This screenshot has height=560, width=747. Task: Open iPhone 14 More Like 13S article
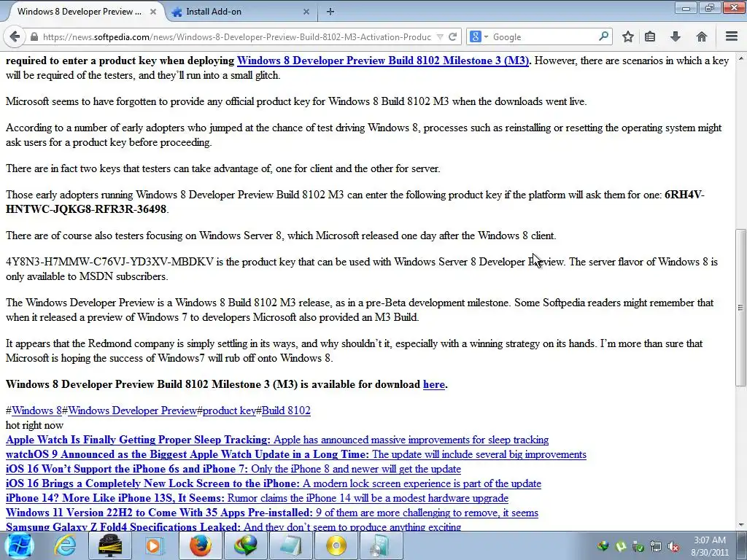pyautogui.click(x=257, y=498)
